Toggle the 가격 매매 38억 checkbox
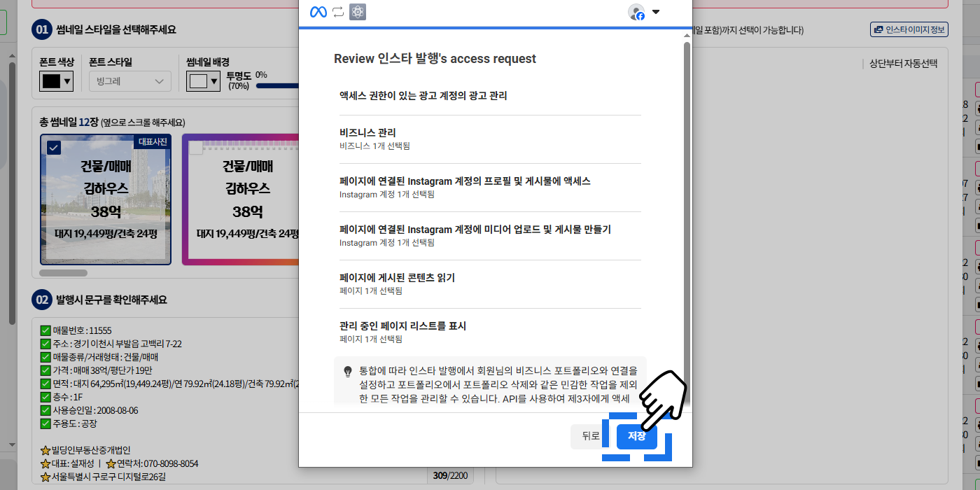Viewport: 980px width, 490px height. click(45, 370)
